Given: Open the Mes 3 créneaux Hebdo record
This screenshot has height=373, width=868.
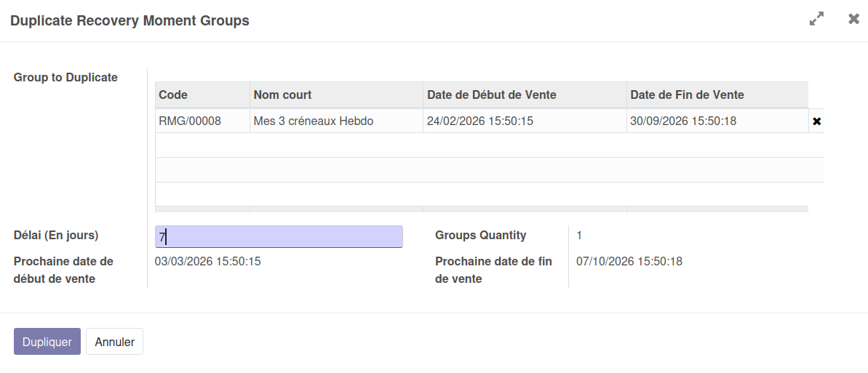Looking at the screenshot, I should click(314, 121).
